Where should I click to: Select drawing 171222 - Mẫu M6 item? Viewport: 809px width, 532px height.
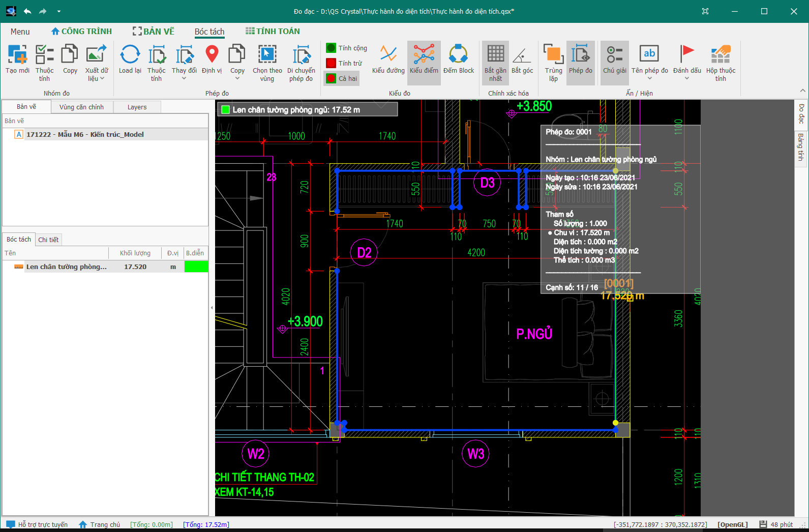(105, 134)
